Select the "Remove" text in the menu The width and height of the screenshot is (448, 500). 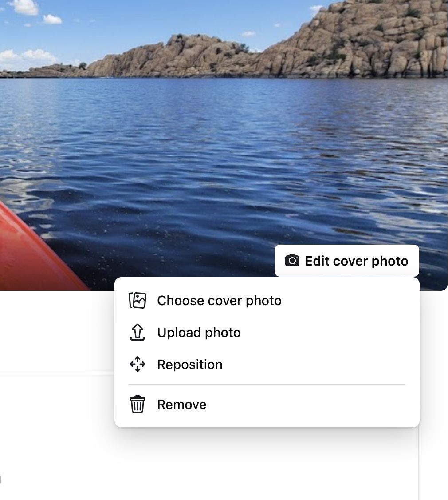(x=181, y=405)
